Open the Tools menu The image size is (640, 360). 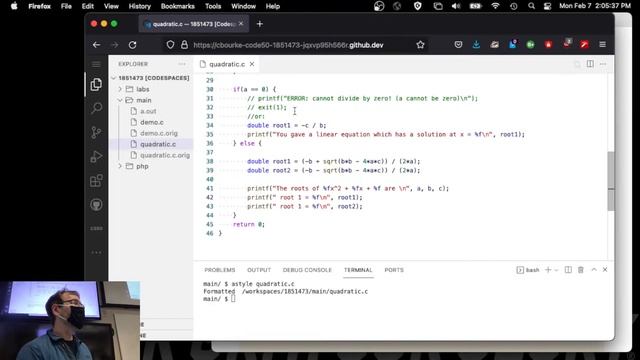(x=213, y=6)
